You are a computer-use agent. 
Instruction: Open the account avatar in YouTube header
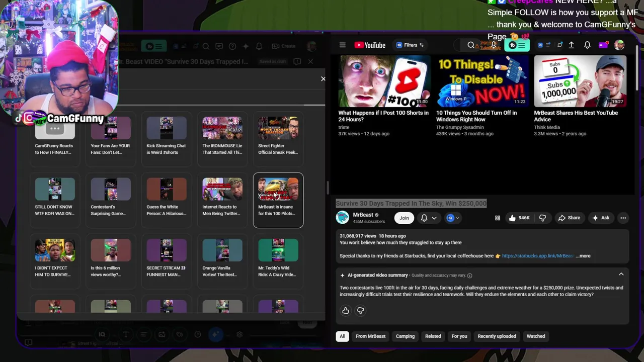pos(619,45)
